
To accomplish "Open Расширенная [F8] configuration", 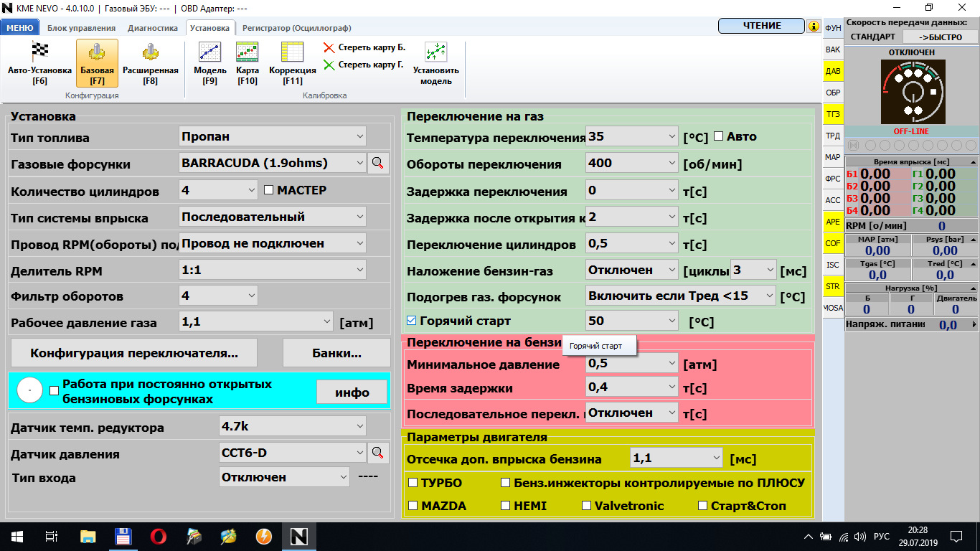I will tap(150, 63).
